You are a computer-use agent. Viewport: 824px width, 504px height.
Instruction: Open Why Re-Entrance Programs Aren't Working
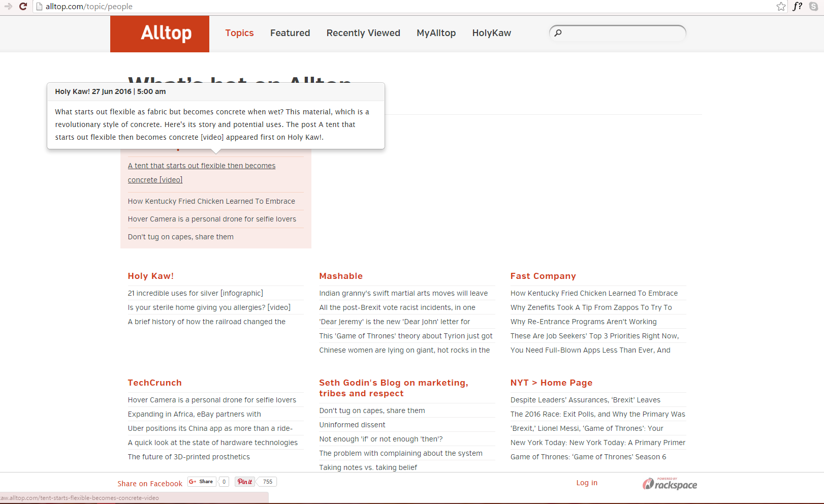click(583, 322)
